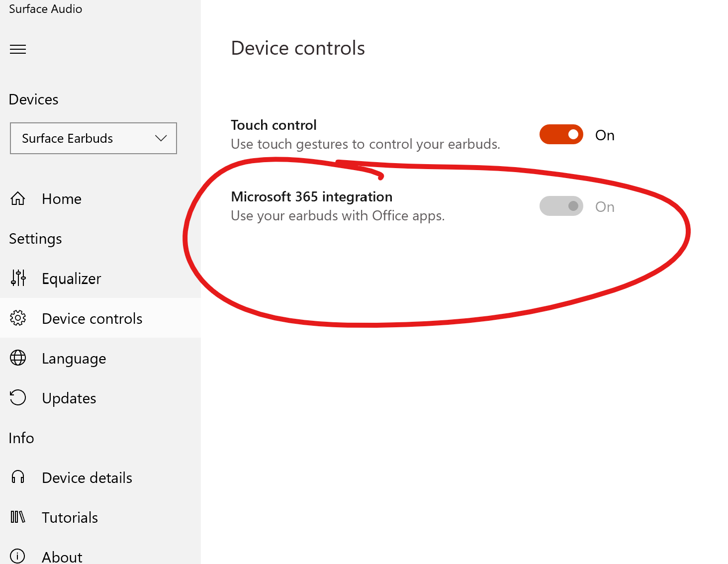The width and height of the screenshot is (728, 564).
Task: Open Tutorials using the books icon
Action: (x=18, y=517)
